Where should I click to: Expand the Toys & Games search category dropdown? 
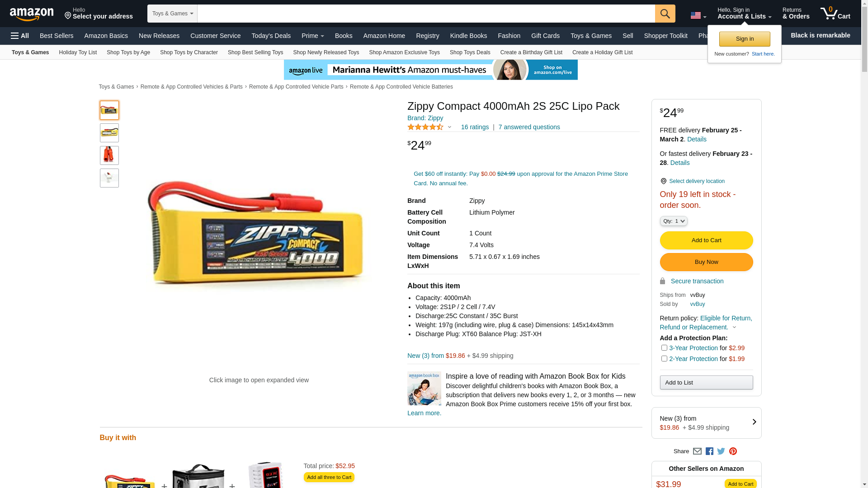coord(172,14)
